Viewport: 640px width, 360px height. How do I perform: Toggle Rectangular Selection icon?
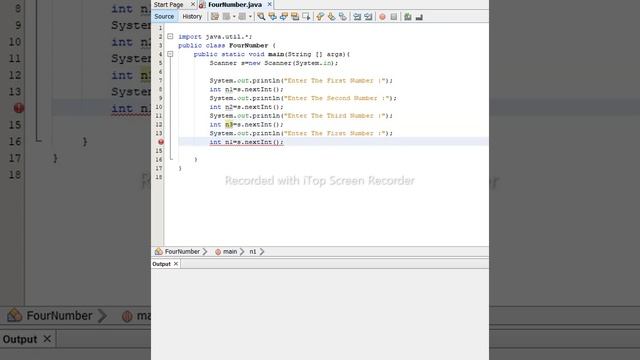coord(306,17)
